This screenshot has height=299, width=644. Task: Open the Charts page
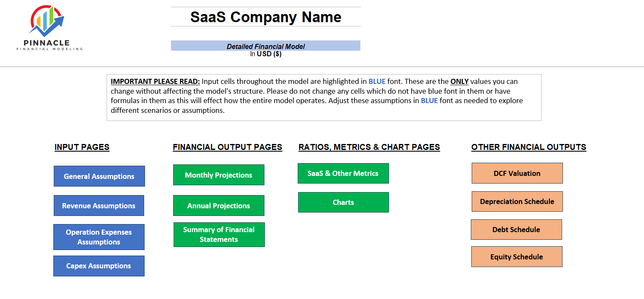click(x=343, y=202)
